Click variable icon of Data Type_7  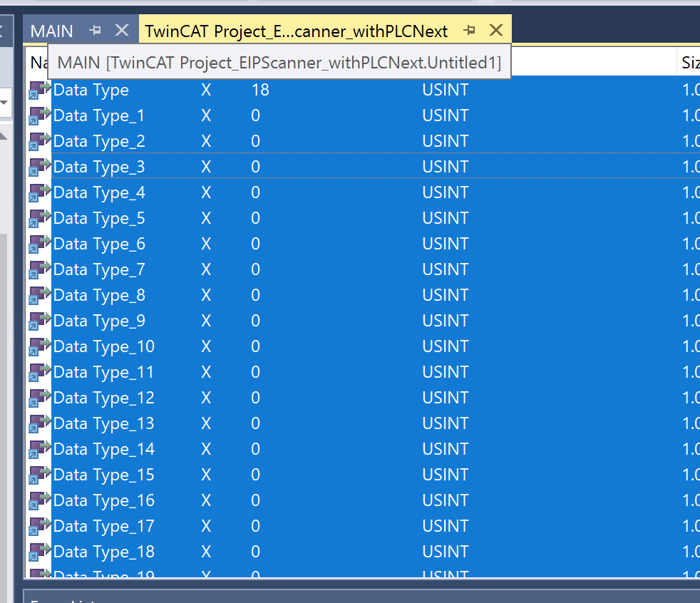39,269
